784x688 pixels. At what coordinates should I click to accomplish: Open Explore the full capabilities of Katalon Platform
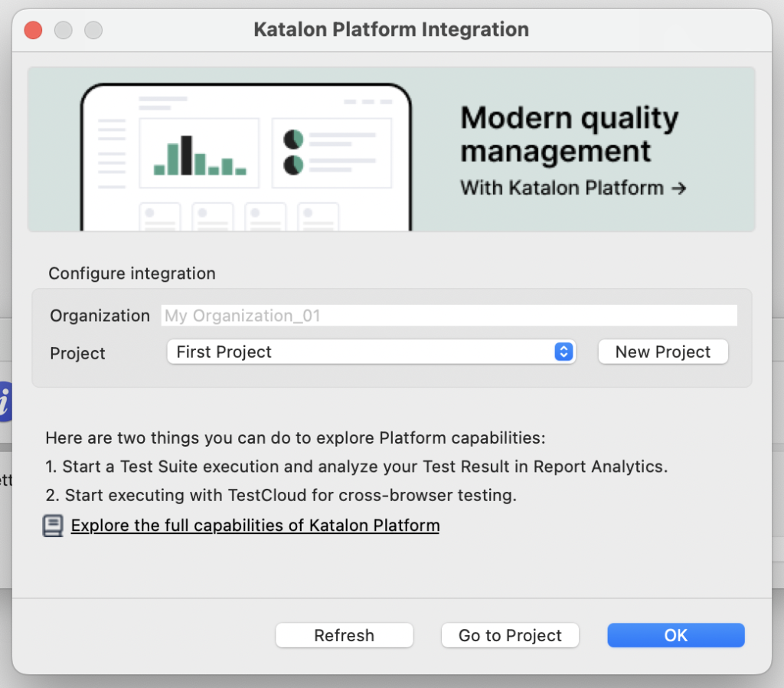point(255,526)
